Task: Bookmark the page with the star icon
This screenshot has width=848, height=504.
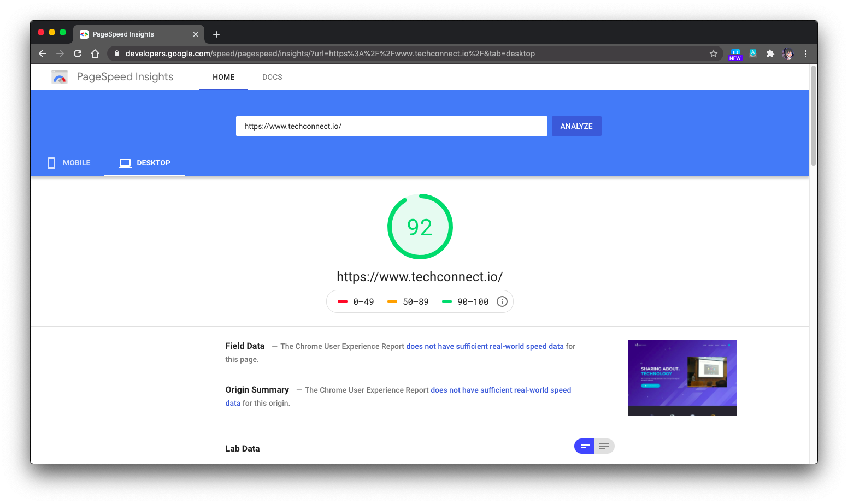Action: pos(714,53)
